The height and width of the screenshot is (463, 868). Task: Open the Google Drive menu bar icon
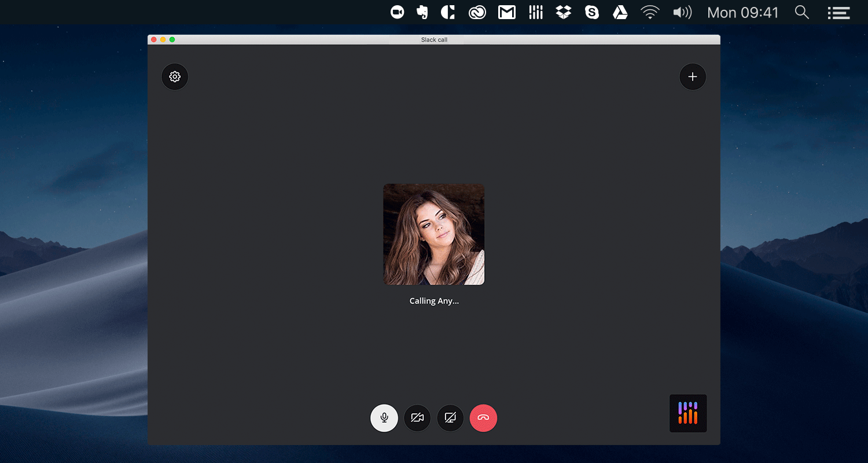point(620,12)
